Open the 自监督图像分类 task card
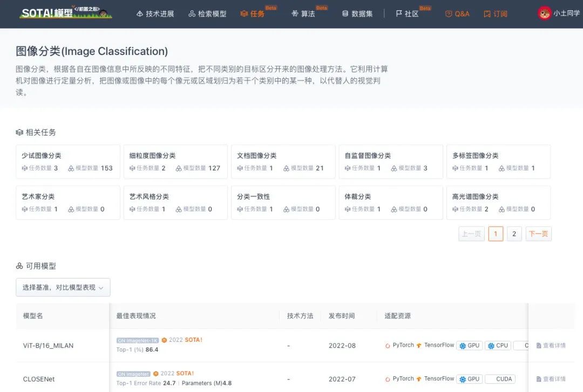583x392 pixels. click(x=391, y=162)
